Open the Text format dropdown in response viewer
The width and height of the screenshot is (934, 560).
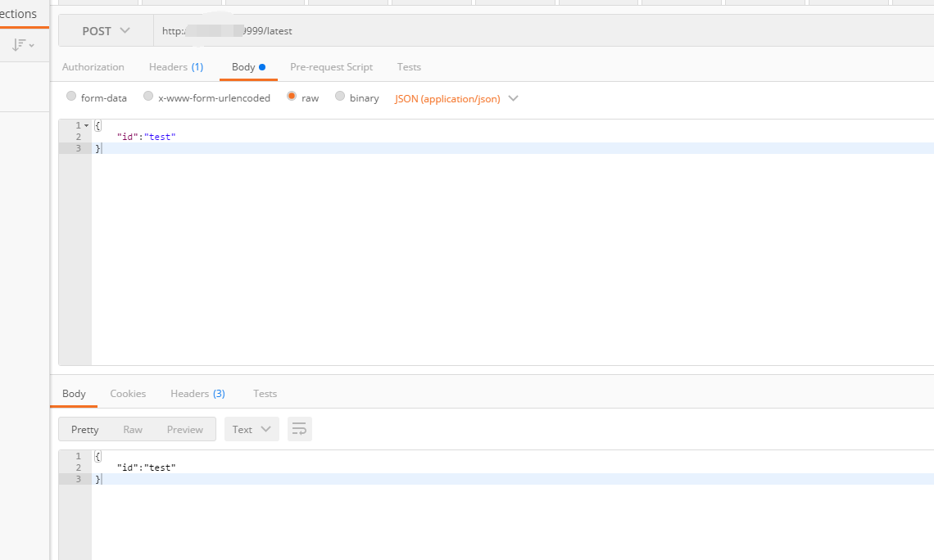coord(252,428)
